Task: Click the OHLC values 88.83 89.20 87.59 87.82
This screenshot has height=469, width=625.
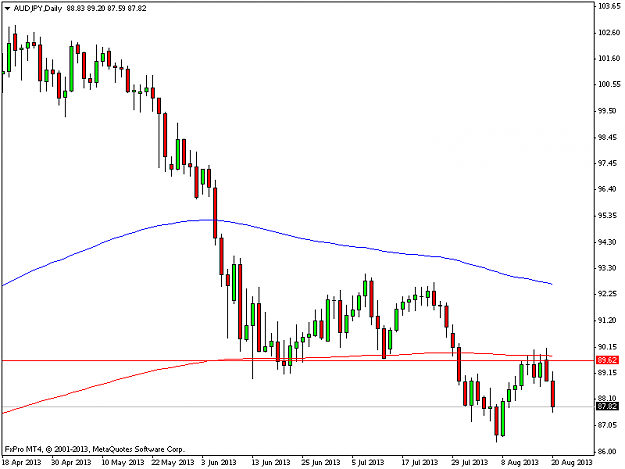Action: pos(106,8)
